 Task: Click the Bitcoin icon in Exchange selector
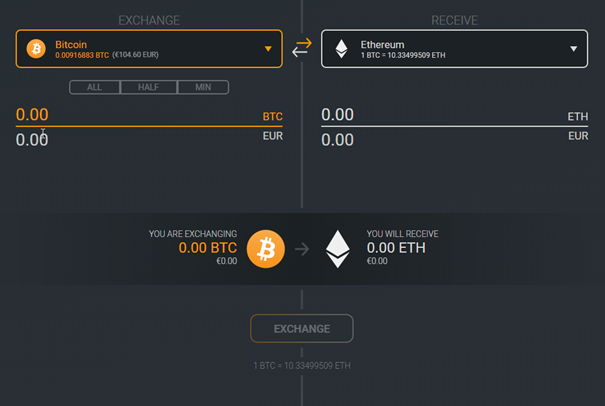pos(36,48)
